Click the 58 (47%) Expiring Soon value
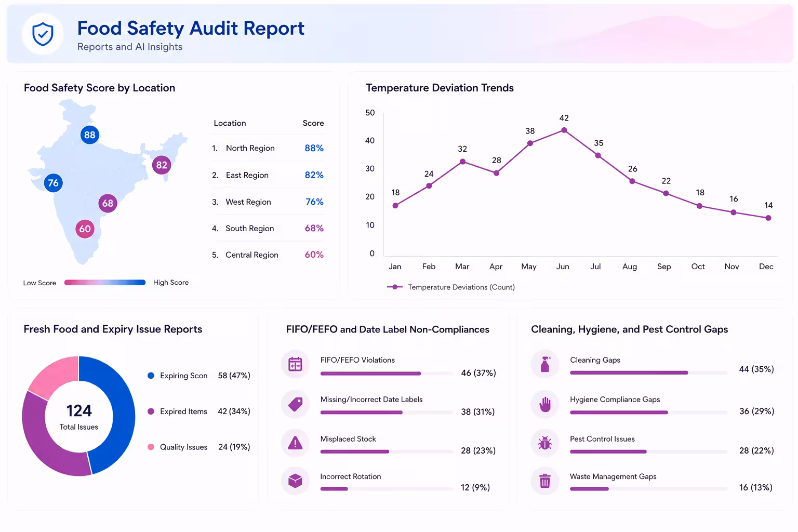 pyautogui.click(x=234, y=376)
